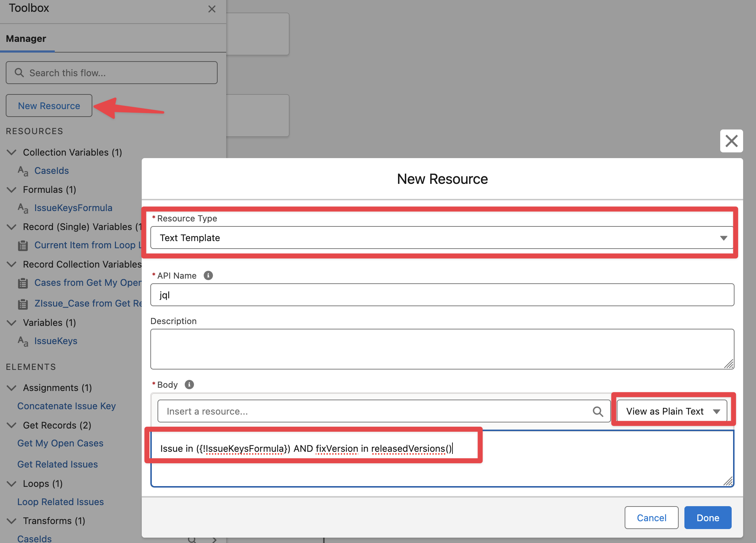Switch to the Manager tab
Viewport: 756px width, 543px height.
click(26, 39)
